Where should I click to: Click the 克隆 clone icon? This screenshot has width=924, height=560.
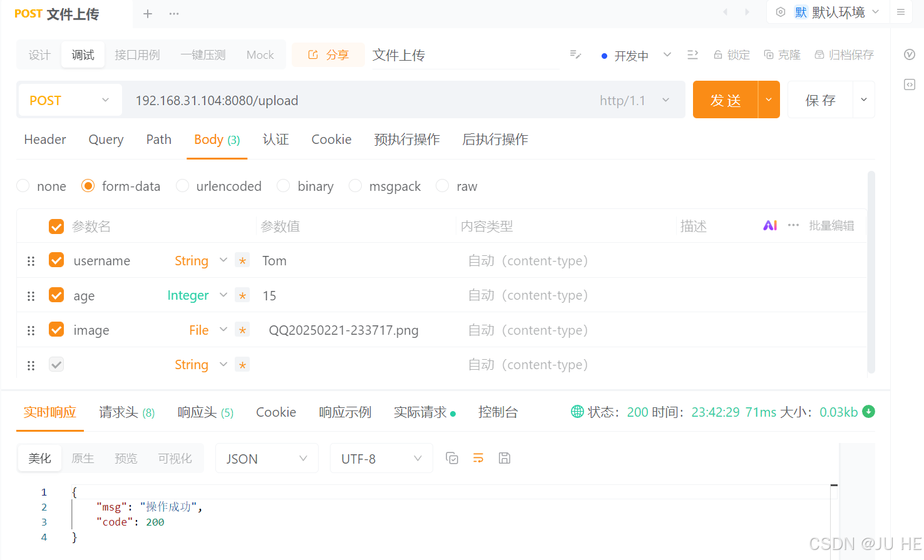pos(769,55)
